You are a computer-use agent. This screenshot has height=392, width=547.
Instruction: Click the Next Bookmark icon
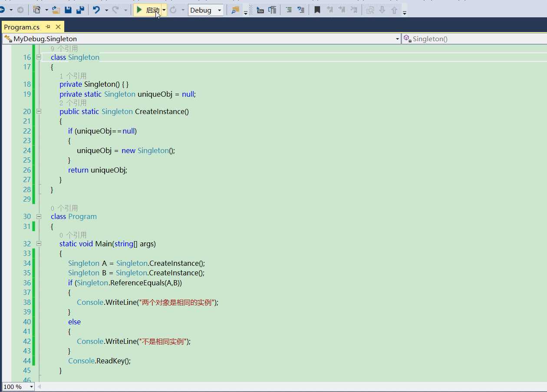(342, 10)
